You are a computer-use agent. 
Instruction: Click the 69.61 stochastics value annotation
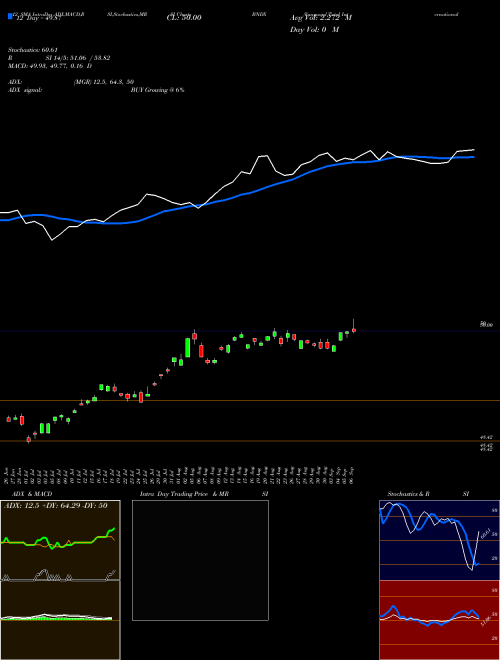(484, 533)
